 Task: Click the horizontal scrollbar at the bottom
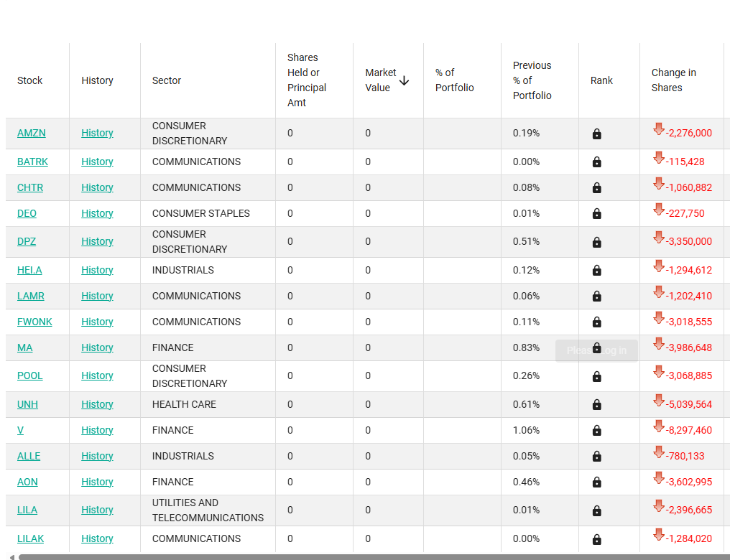(x=374, y=556)
